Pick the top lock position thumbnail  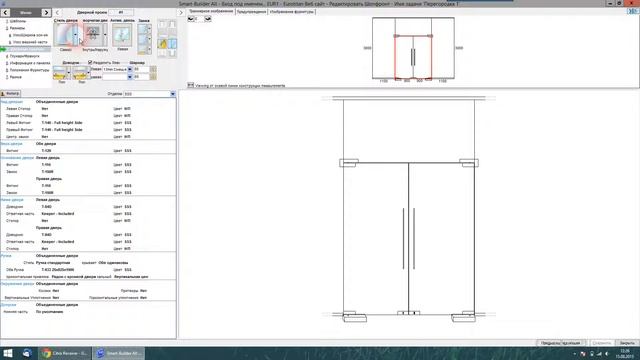[x=142, y=29]
